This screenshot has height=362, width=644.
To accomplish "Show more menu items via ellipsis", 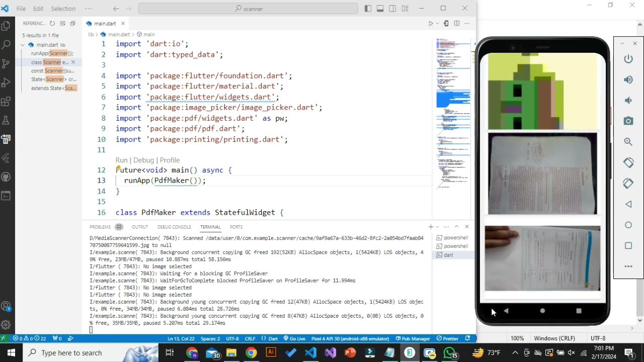I will pos(89,9).
